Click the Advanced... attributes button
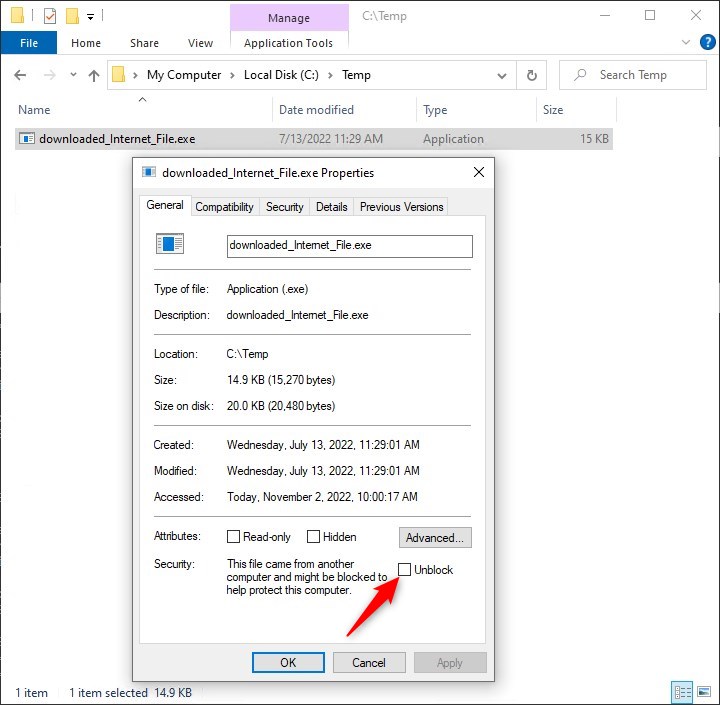Viewport: 720px width, 705px height. click(x=435, y=538)
